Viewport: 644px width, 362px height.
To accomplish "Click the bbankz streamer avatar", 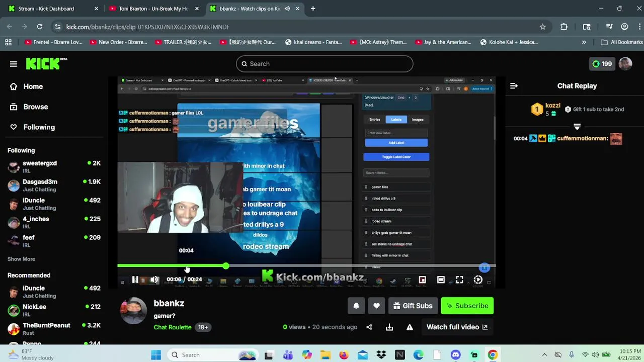I will (x=134, y=311).
